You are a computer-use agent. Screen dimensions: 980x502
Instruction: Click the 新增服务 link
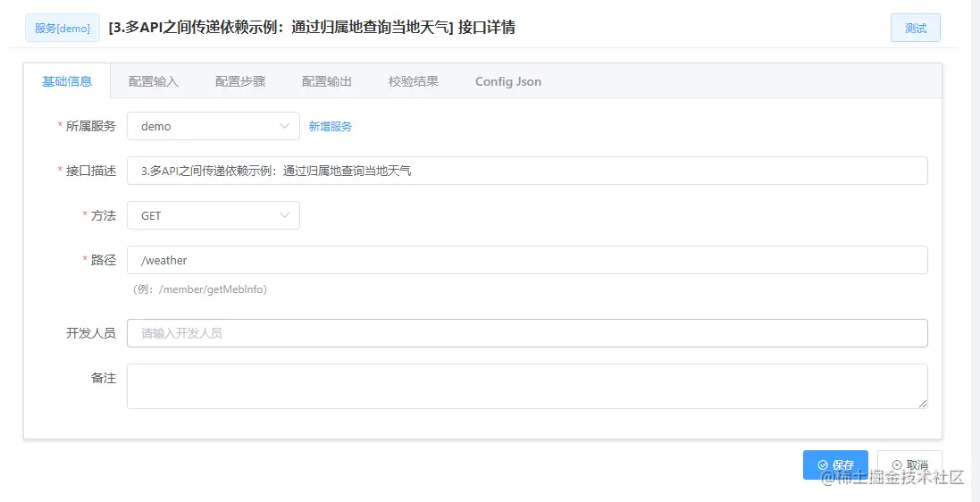tap(331, 126)
